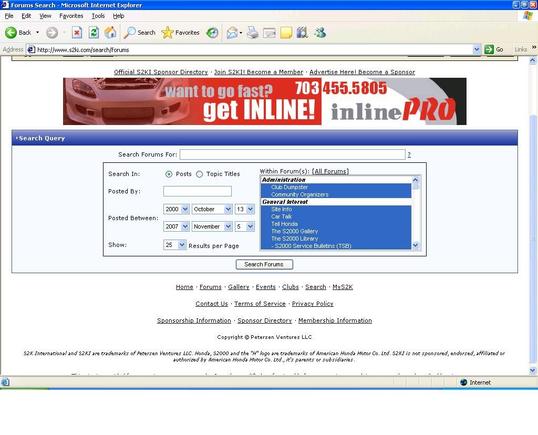
Task: Click the Back navigation arrow icon
Action: 11,33
